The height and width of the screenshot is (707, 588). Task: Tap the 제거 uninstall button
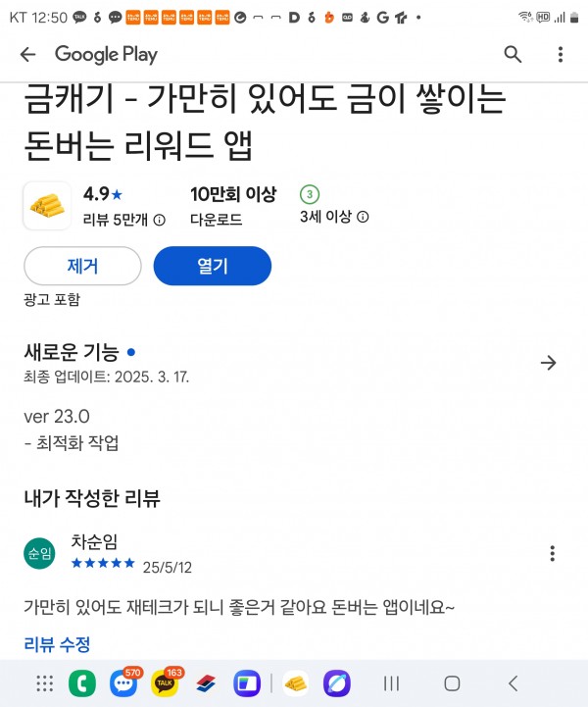(x=82, y=266)
